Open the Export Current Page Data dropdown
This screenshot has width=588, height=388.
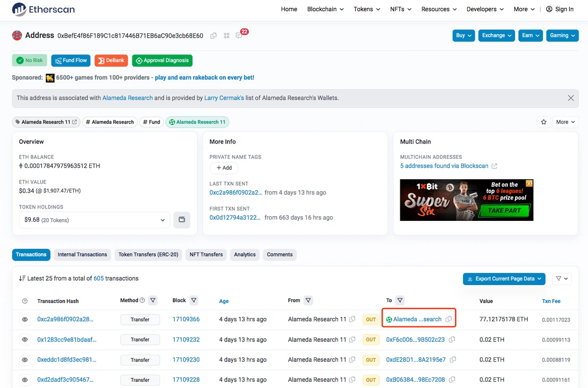(x=504, y=279)
